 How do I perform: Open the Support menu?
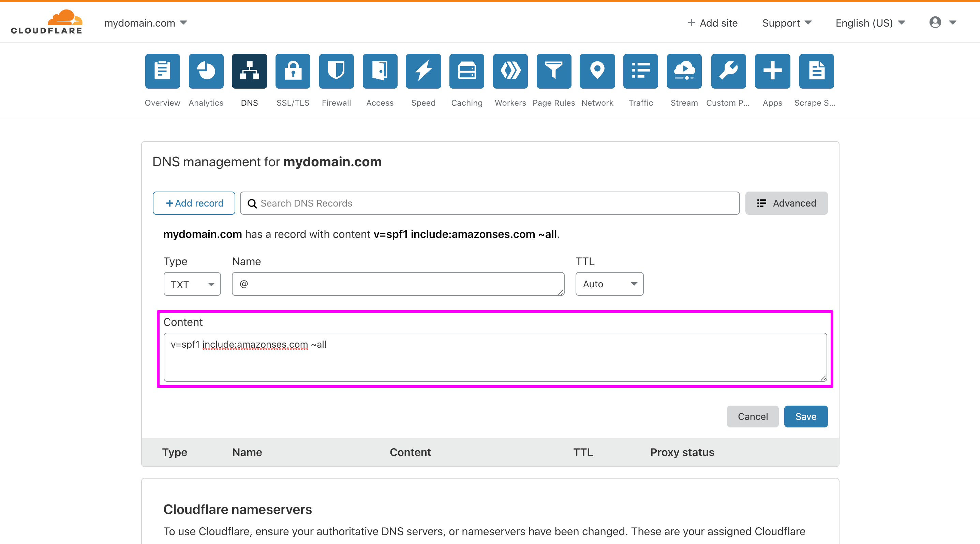click(788, 22)
